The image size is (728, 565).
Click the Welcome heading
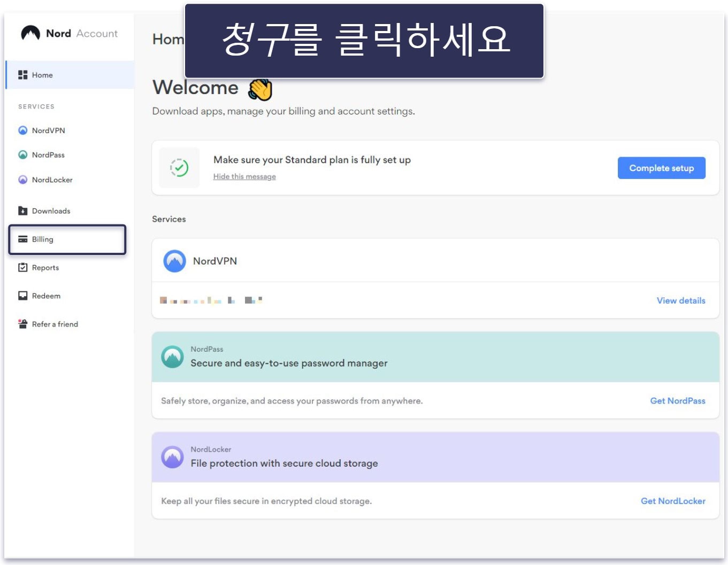[x=195, y=87]
